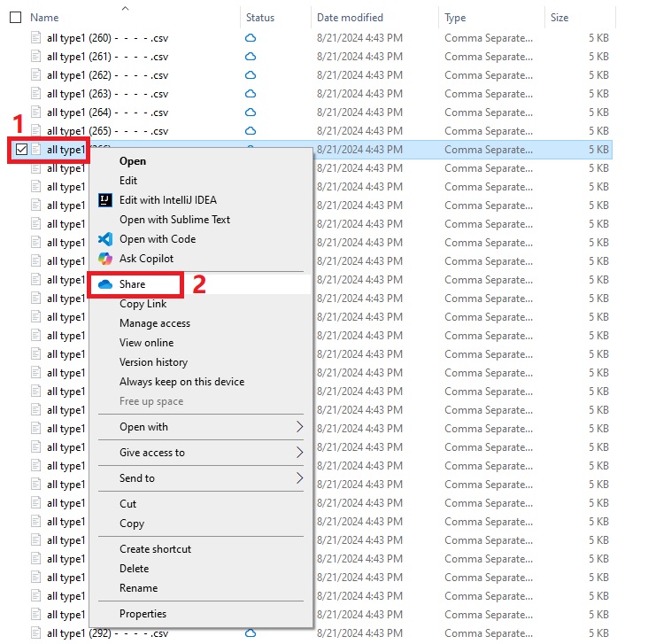Expand the Open with submenu arrow
The height and width of the screenshot is (644, 648).
click(x=299, y=427)
